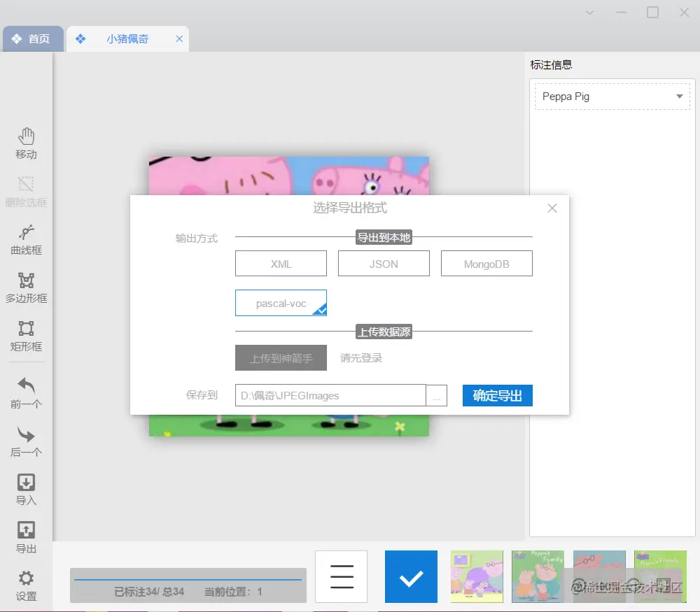Click the 标注信息 panel heading
This screenshot has width=700, height=612.
tap(551, 64)
